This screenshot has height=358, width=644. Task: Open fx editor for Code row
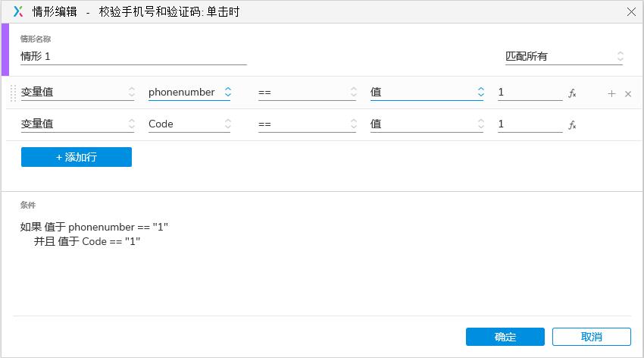(572, 125)
